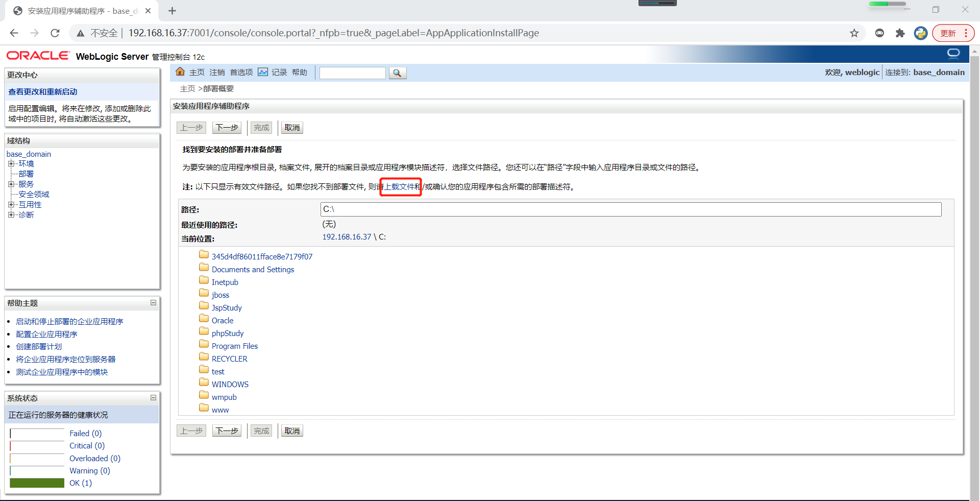Click the record icon next to 记录
Image resolution: width=980 pixels, height=501 pixels.
[263, 72]
